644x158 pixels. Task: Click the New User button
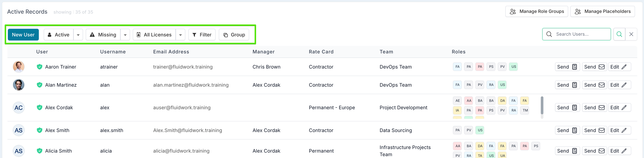click(x=23, y=35)
